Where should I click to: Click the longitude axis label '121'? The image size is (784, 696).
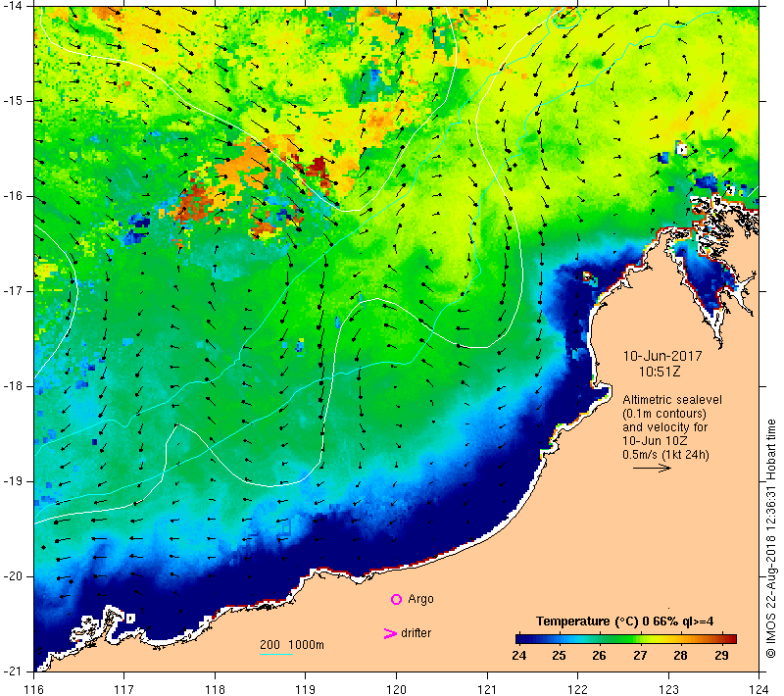[x=487, y=689]
